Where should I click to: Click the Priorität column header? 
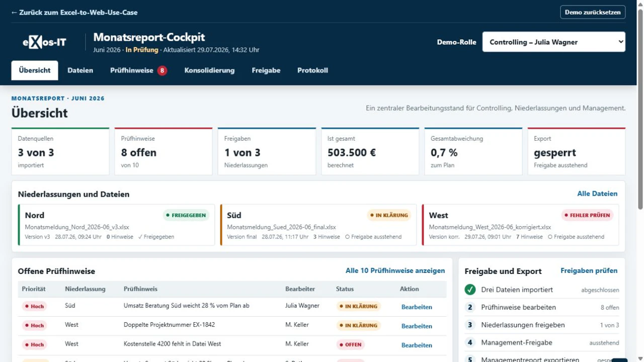(34, 289)
